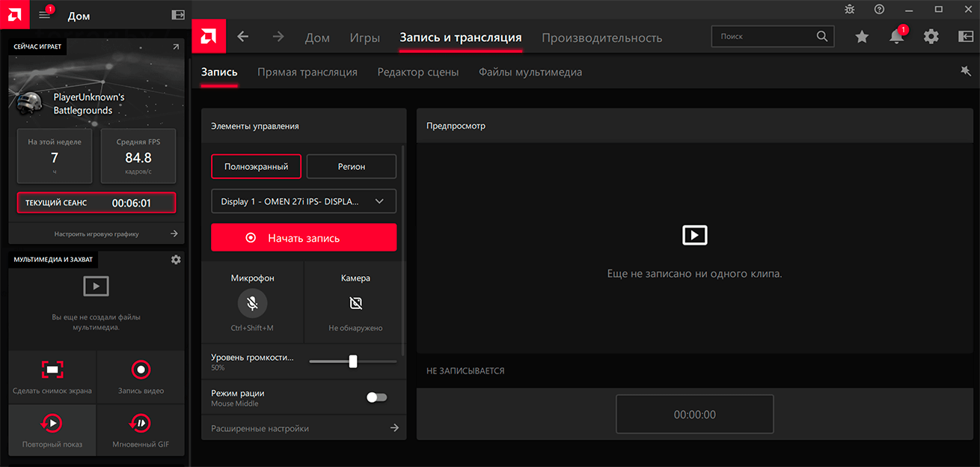Image resolution: width=980 pixels, height=467 pixels.
Task: Open the Производительность tab
Action: click(601, 37)
